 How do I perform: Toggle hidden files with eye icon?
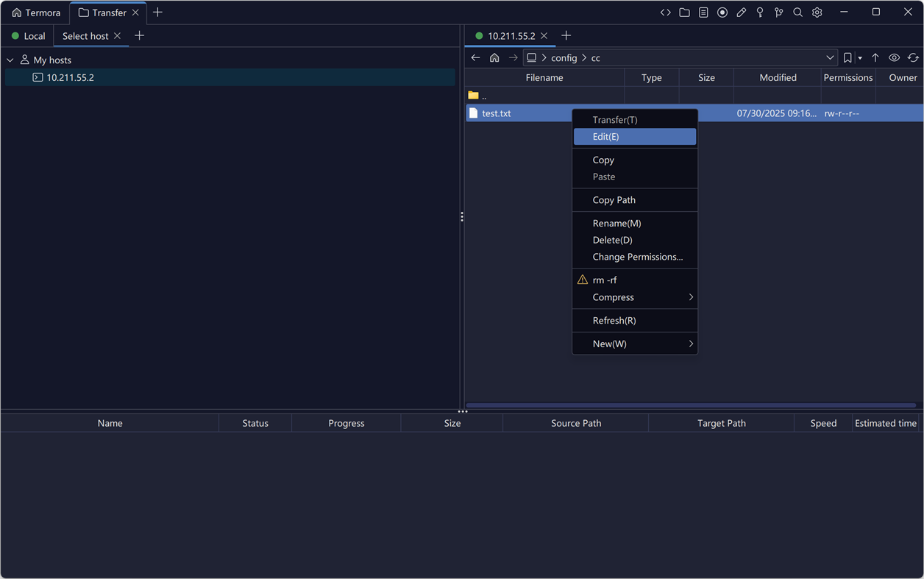point(895,57)
